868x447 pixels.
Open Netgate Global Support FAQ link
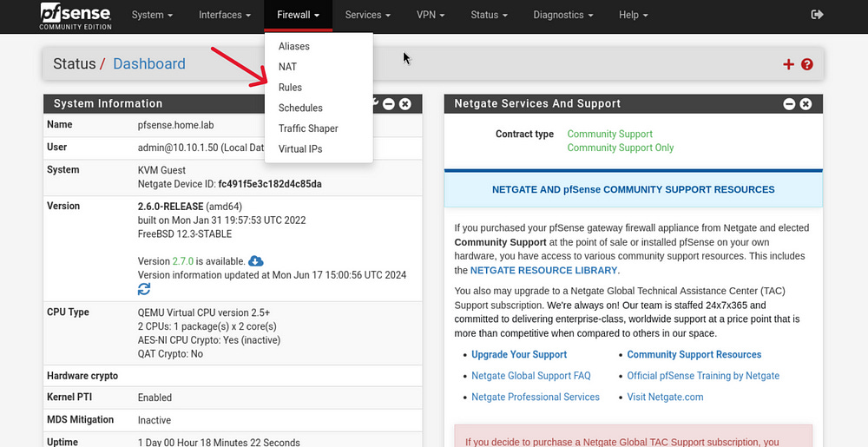coord(531,376)
